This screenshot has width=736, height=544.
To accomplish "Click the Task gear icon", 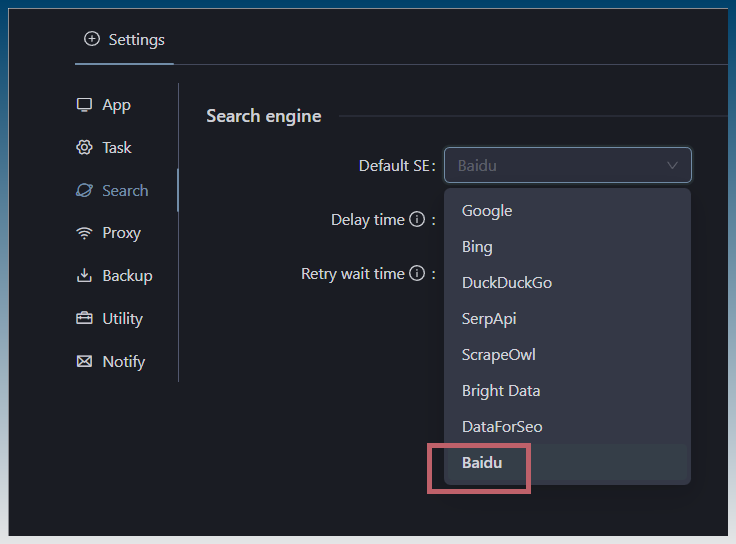I will [85, 148].
